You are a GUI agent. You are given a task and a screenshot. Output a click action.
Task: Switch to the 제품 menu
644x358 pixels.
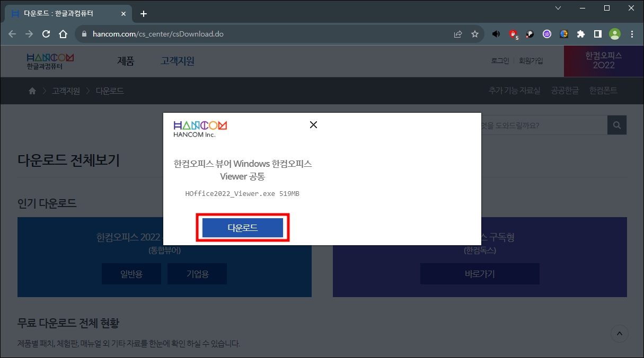coord(125,61)
